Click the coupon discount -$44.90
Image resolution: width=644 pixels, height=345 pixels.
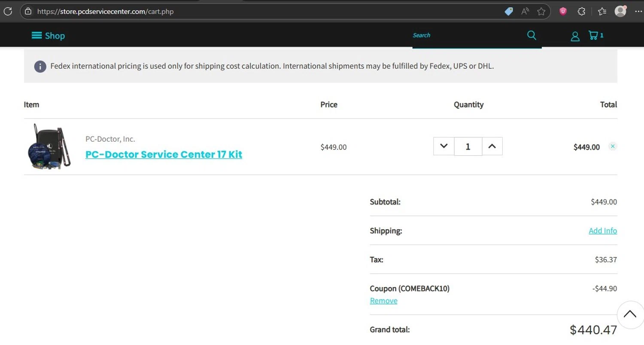pos(605,288)
